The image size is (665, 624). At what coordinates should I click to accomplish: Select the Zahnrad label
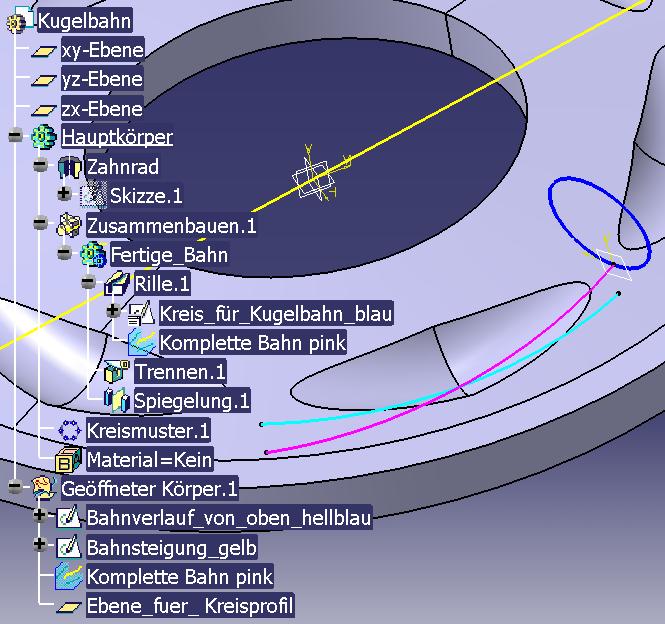[x=123, y=166]
